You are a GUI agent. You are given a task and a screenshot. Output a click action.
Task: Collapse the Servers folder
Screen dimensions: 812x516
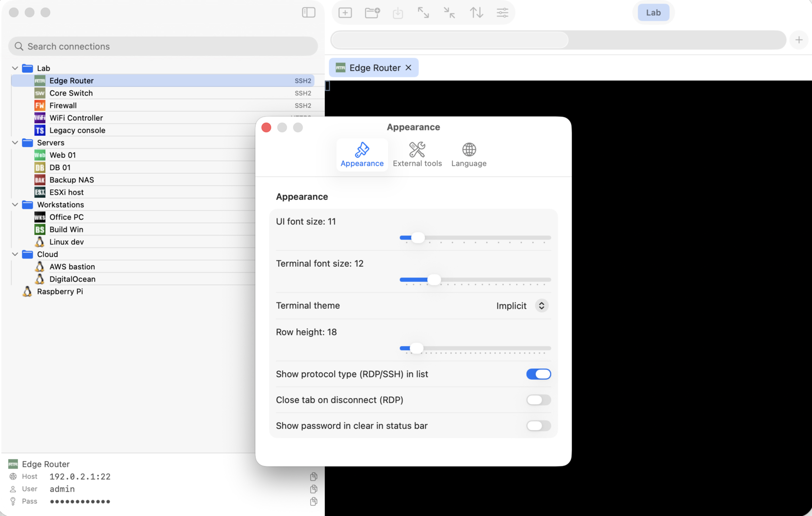pos(15,142)
